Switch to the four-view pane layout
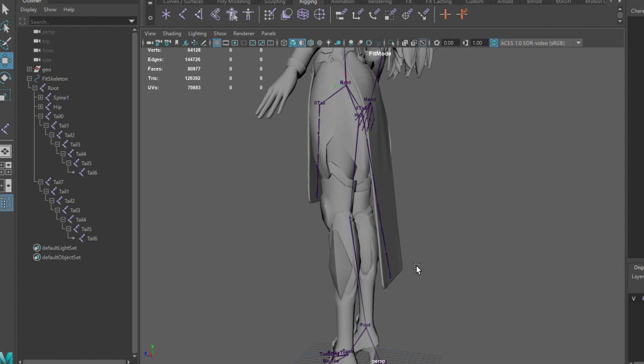The height and width of the screenshot is (364, 644). pyautogui.click(x=5, y=169)
